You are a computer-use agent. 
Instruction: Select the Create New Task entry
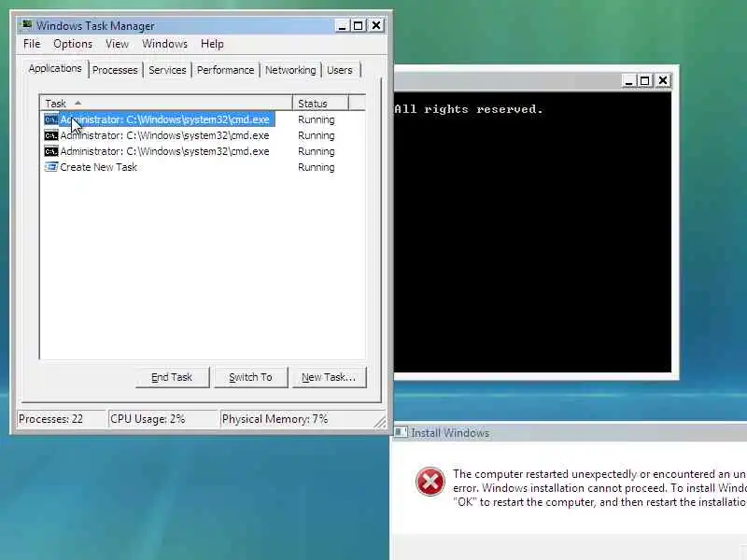click(x=98, y=167)
